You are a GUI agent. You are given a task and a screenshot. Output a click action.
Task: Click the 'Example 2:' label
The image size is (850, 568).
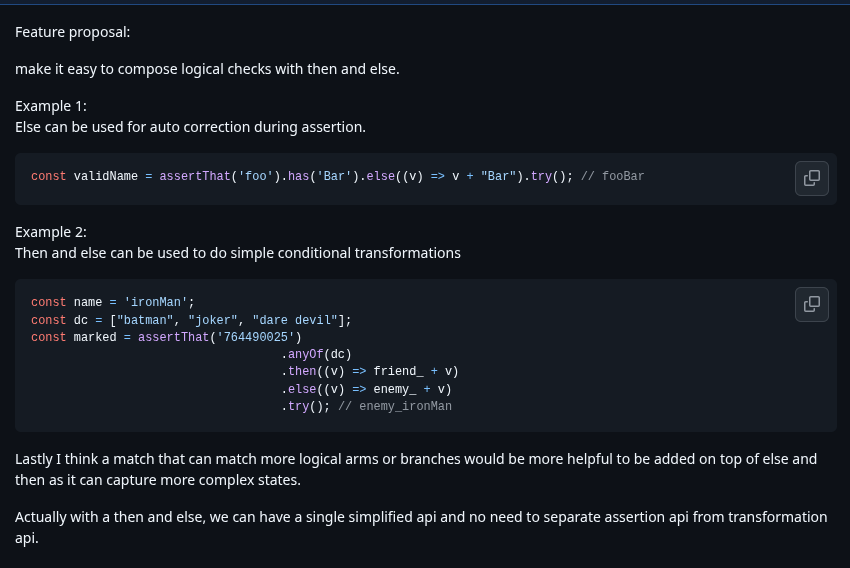tap(51, 233)
